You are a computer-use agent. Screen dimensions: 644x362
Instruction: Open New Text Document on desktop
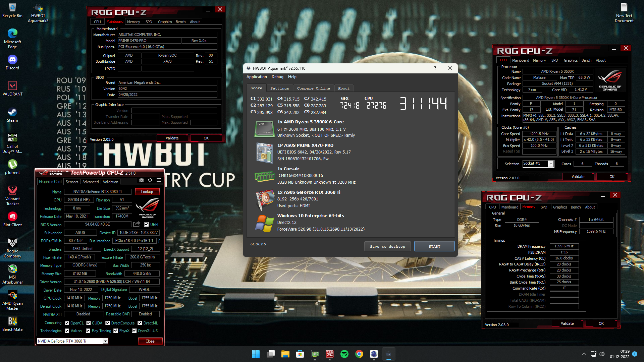coord(624,13)
